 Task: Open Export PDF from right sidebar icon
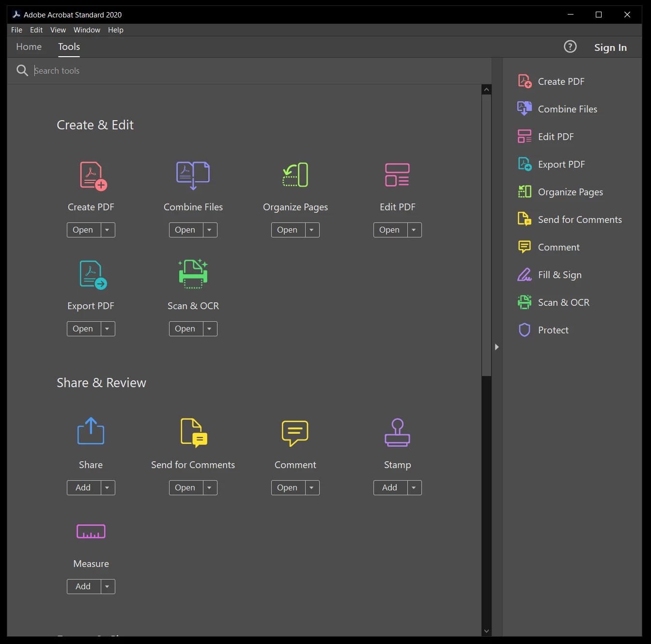click(x=525, y=164)
